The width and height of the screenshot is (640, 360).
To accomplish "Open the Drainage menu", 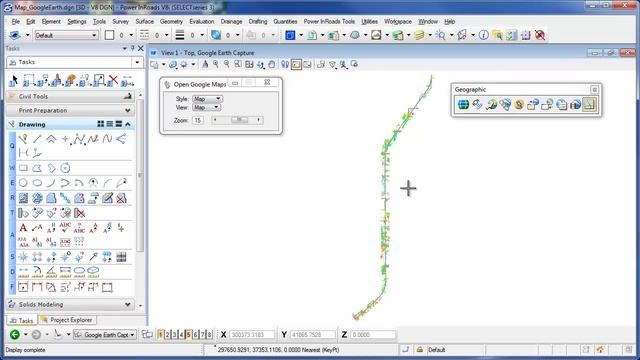I will pyautogui.click(x=231, y=22).
